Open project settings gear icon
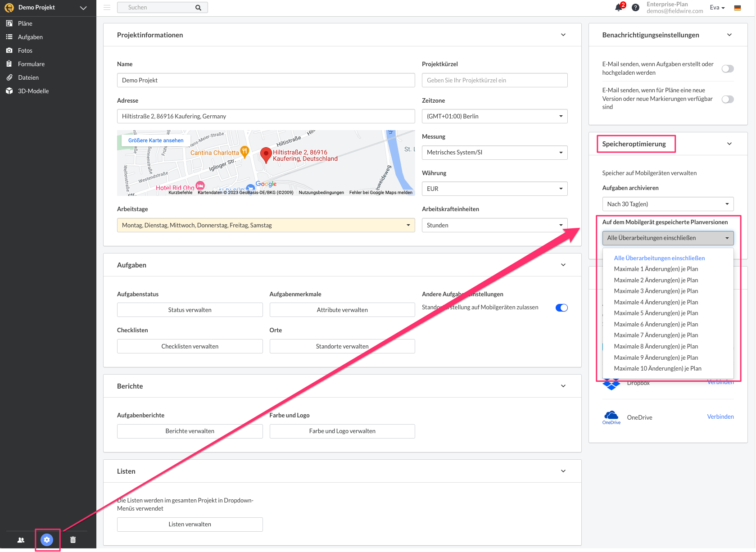This screenshot has height=552, width=756. 47,540
